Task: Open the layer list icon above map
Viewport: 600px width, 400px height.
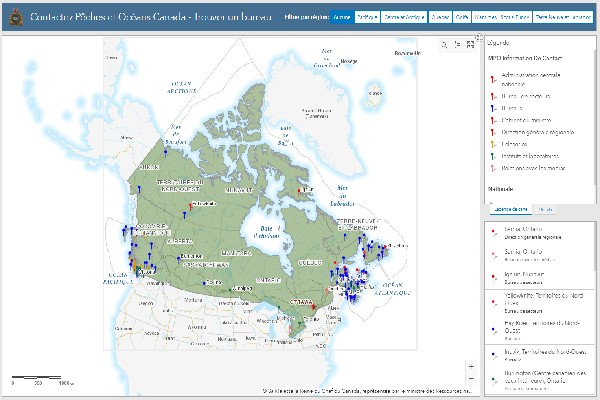Action: [x=458, y=45]
